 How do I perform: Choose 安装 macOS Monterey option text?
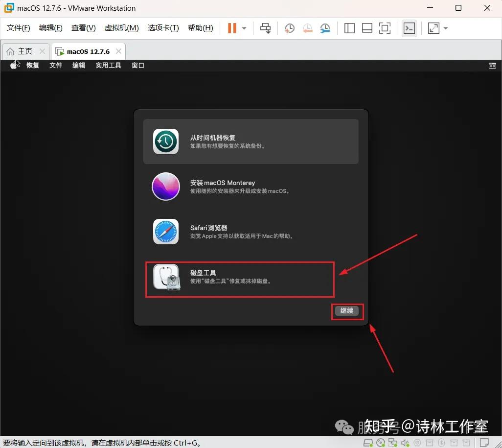(223, 183)
